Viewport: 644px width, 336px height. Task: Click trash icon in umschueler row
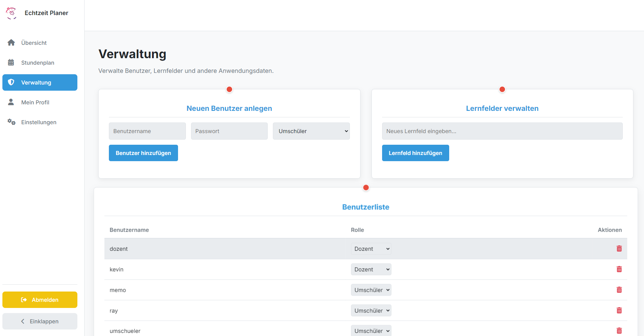(619, 331)
